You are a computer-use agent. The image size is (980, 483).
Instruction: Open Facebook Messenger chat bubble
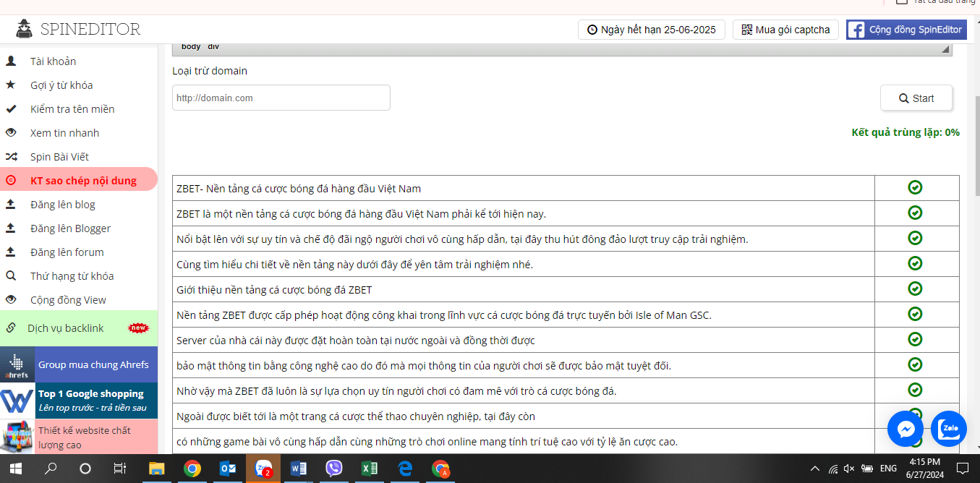tap(906, 429)
